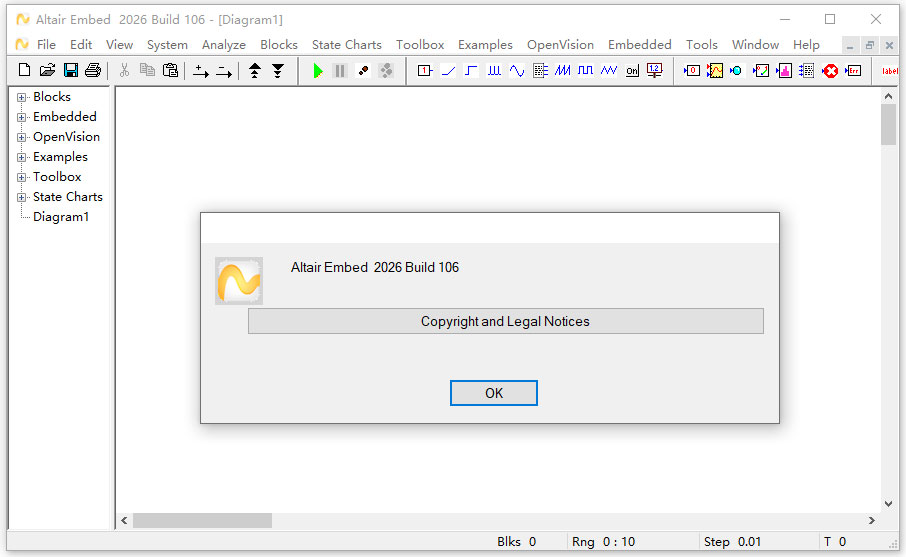Click the remove connector icon with minus arrow
The width and height of the screenshot is (906, 557).
224,71
